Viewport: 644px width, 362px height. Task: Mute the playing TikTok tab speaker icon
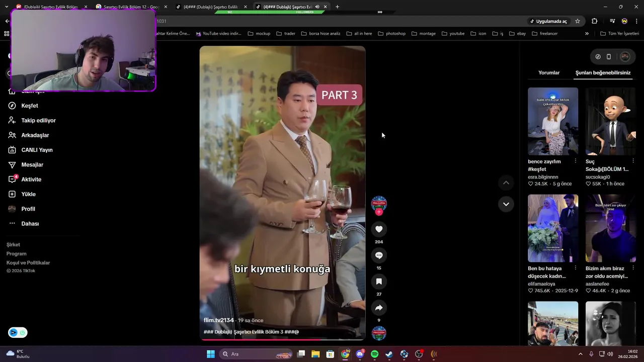pyautogui.click(x=317, y=7)
